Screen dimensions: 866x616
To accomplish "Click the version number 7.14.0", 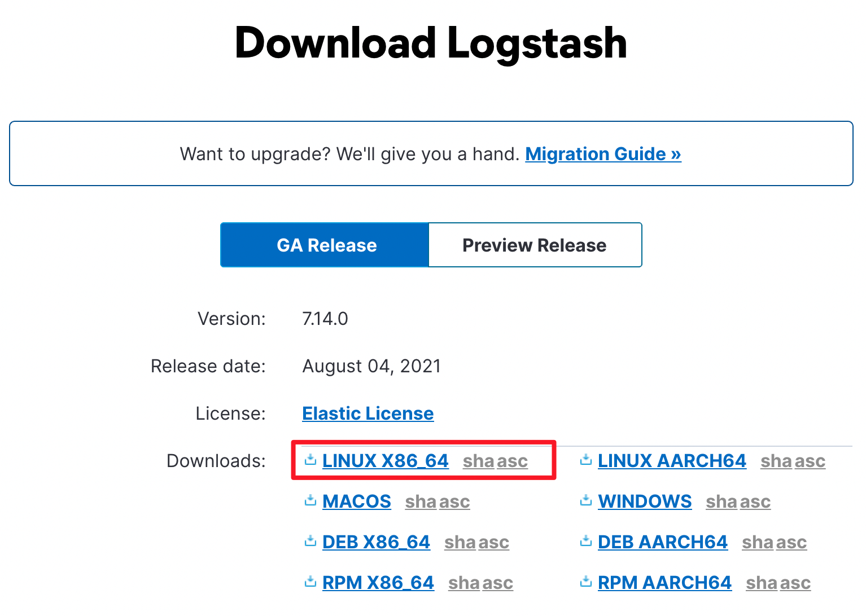I will click(325, 319).
